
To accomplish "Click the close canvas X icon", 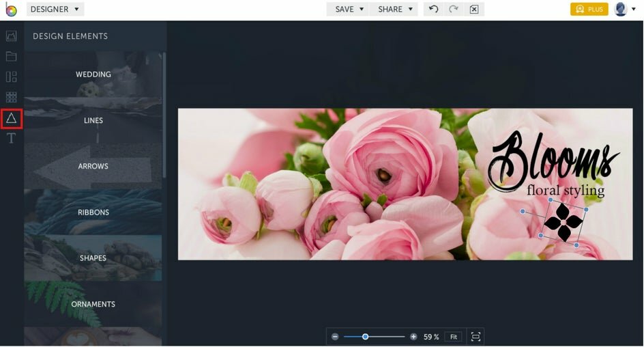I will (474, 9).
